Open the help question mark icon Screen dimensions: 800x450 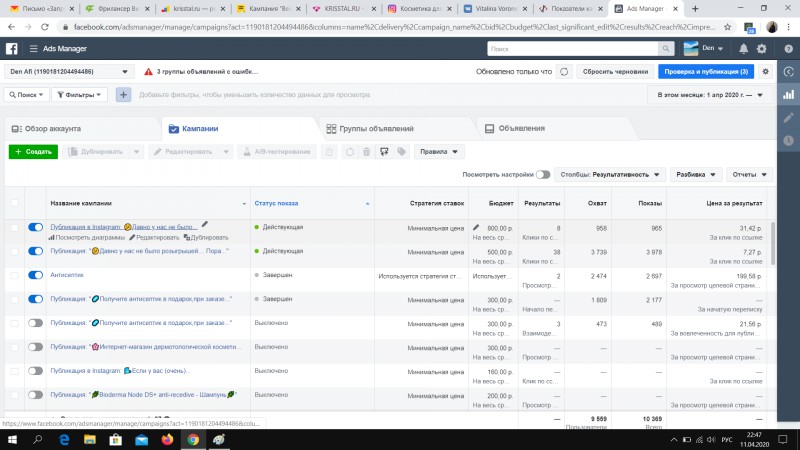coord(788,48)
